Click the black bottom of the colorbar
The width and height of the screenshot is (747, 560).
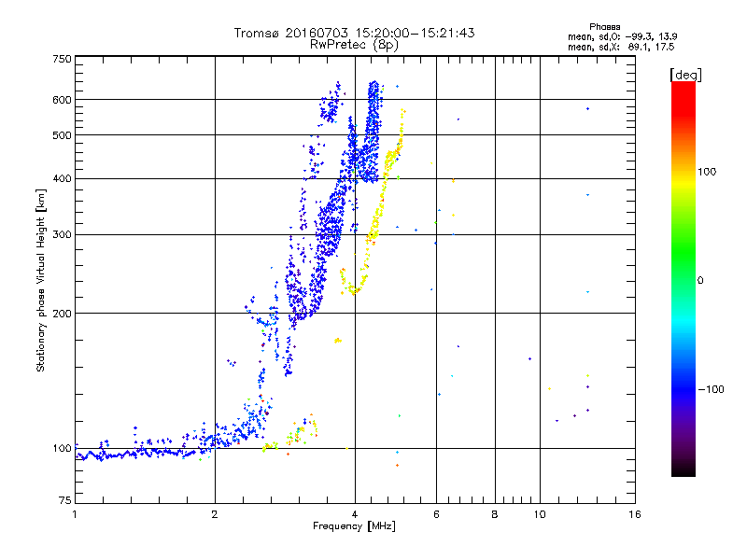(684, 469)
